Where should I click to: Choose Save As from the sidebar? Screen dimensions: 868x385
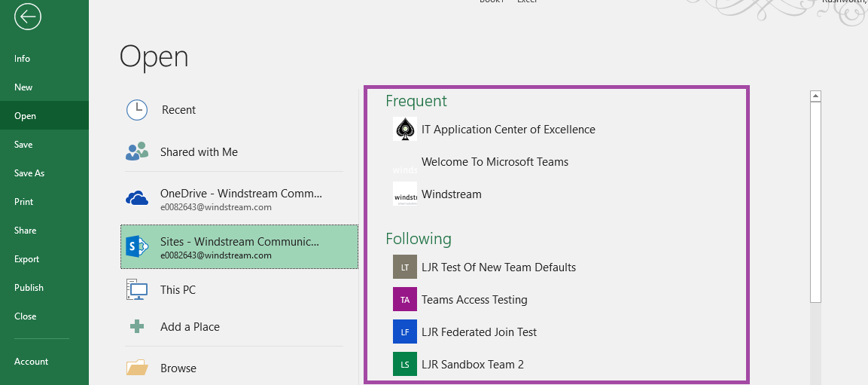44,173
